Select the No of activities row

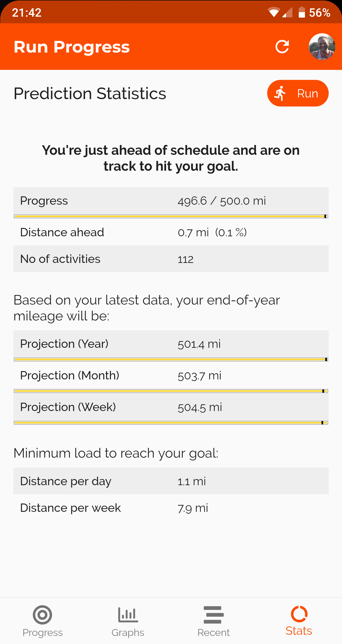point(171,259)
